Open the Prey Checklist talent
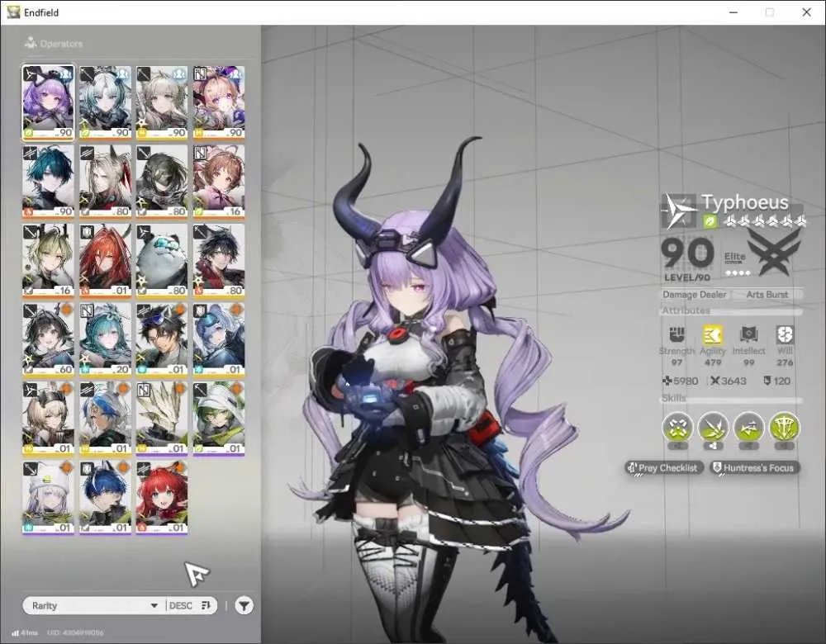The height and width of the screenshot is (644, 826). [664, 467]
